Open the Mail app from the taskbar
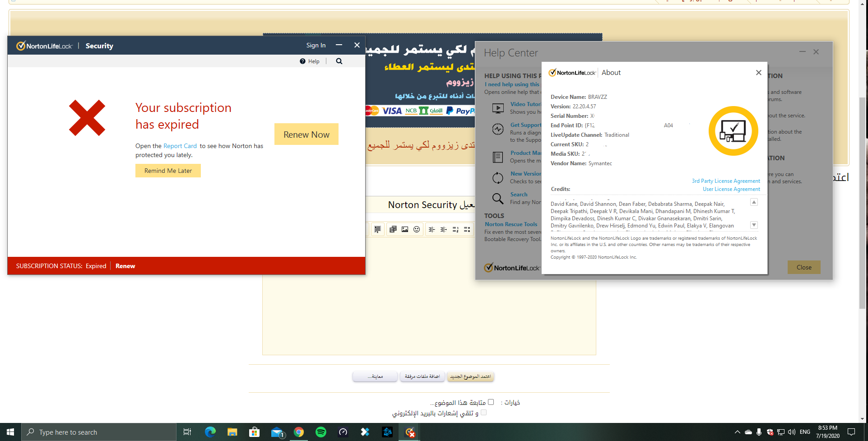Viewport: 868px width, 441px height. click(277, 432)
